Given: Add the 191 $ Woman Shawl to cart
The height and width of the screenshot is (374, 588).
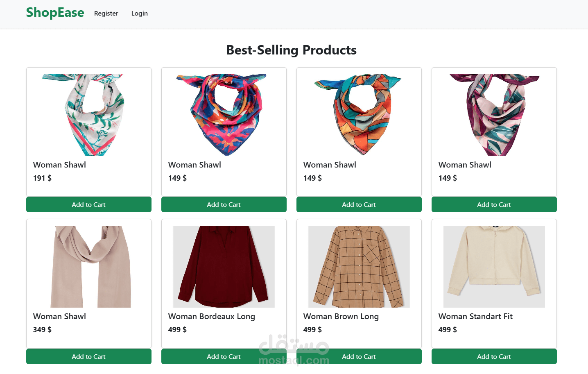Looking at the screenshot, I should coord(89,204).
